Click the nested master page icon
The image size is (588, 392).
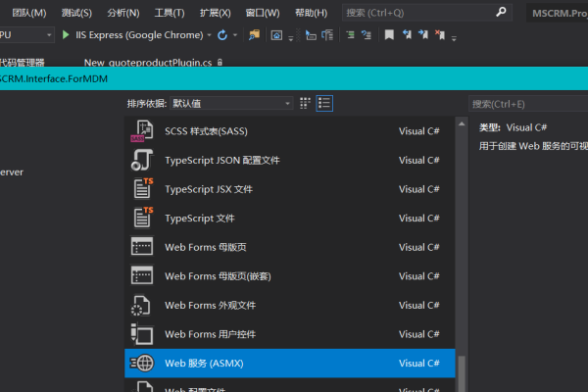[x=142, y=275]
